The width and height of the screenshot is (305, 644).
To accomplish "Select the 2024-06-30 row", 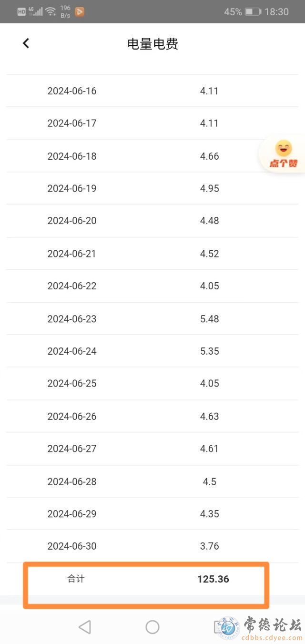I will 152,546.
